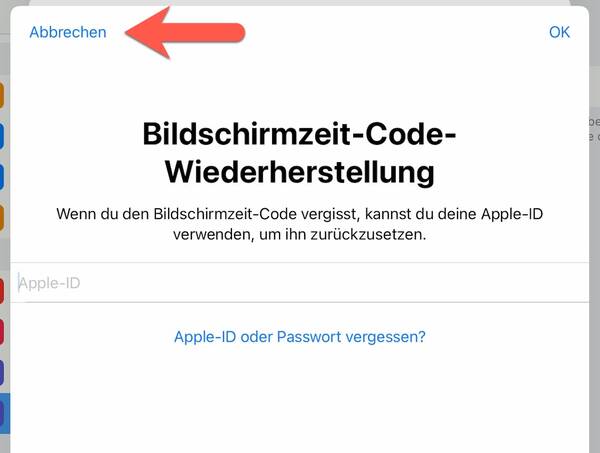Select the blue icon below the top orange icon

[x=2, y=136]
